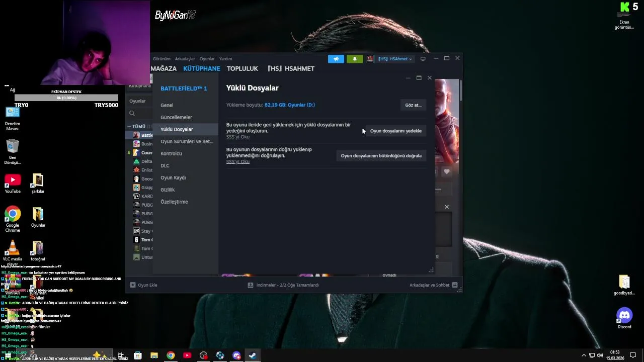Click the blue megaphone announcements icon

336,59
